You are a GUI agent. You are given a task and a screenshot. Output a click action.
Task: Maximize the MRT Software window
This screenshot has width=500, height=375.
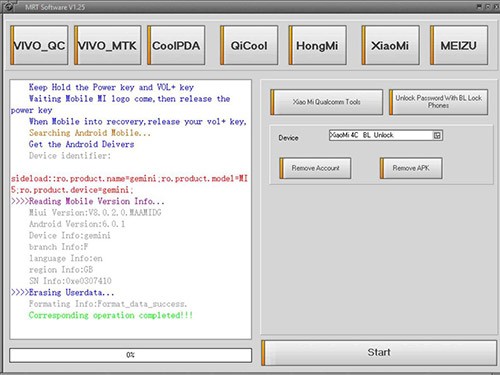point(487,6)
